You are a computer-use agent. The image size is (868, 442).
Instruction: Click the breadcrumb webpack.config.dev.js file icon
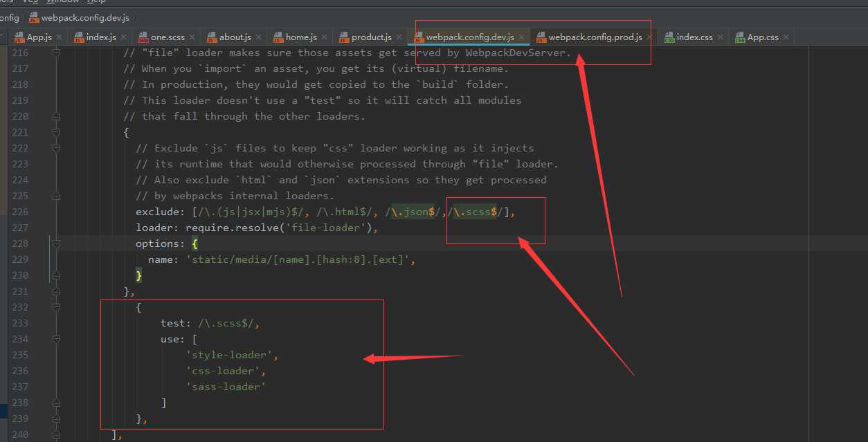point(34,17)
